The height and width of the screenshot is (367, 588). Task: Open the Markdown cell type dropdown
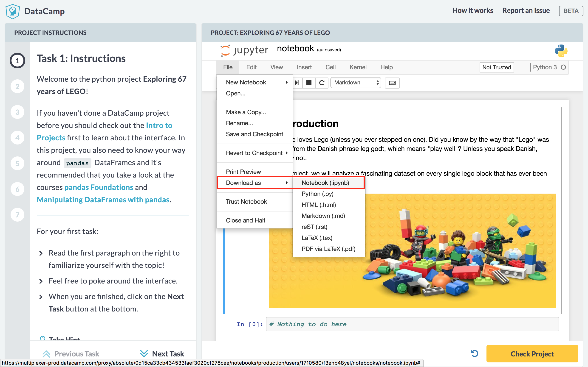(356, 83)
